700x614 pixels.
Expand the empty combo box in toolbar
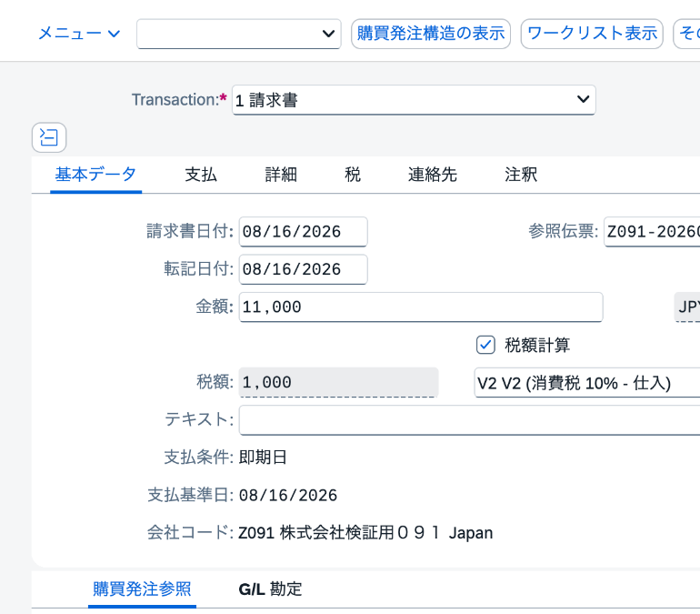pyautogui.click(x=239, y=34)
